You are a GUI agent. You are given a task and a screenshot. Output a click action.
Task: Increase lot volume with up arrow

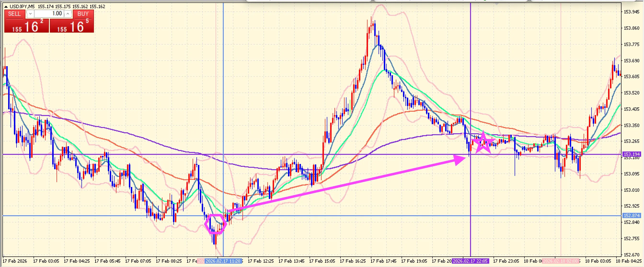pos(68,14)
